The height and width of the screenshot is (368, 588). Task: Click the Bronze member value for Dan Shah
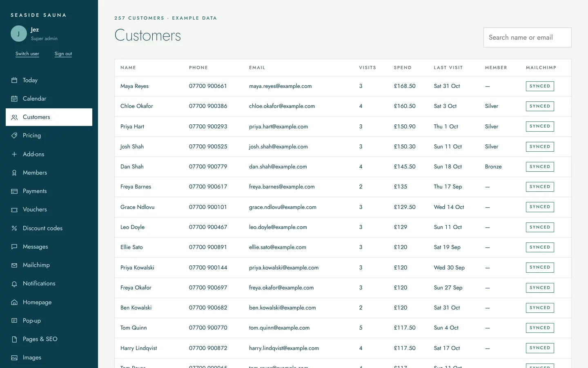pyautogui.click(x=493, y=166)
